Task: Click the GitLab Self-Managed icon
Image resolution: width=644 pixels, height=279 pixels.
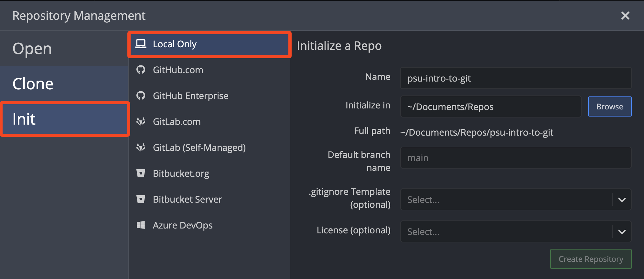Action: pyautogui.click(x=141, y=147)
